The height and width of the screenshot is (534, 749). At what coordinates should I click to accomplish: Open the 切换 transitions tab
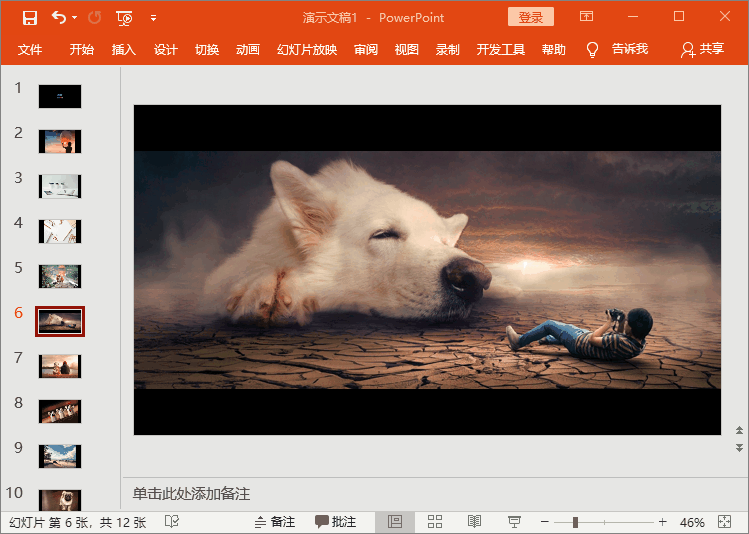click(207, 50)
